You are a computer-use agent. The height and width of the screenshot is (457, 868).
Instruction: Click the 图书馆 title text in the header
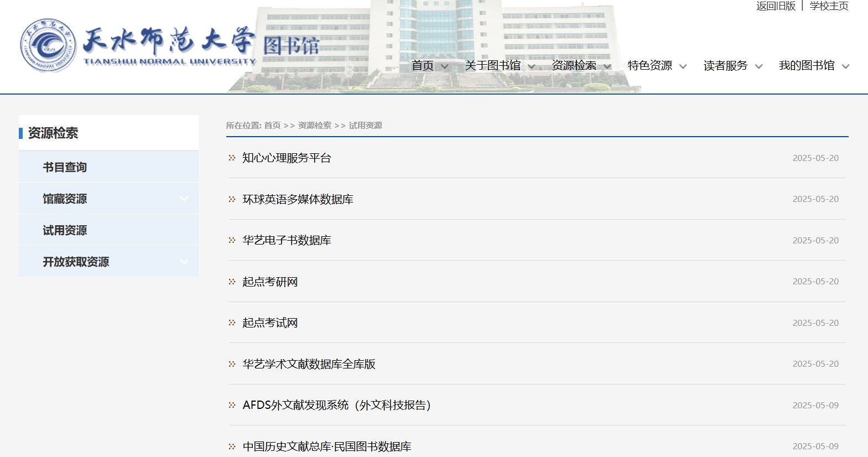(291, 45)
